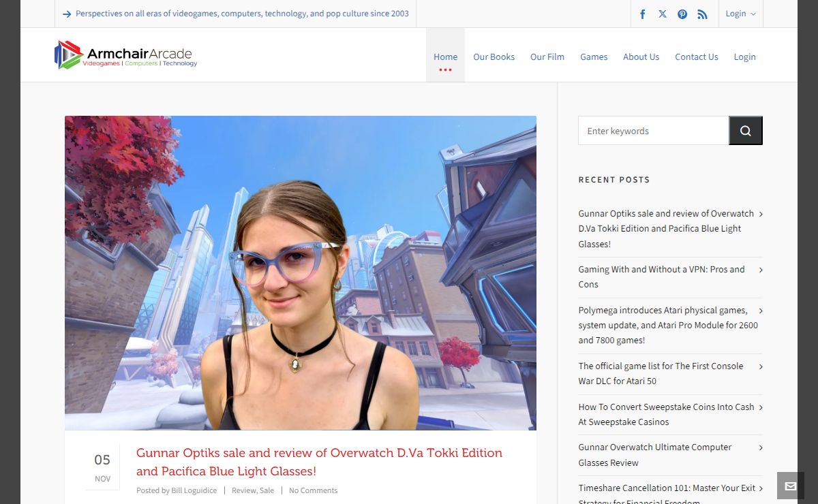Expand the top bar Login dropdown
Screen dimensions: 818x504
[x=740, y=14]
